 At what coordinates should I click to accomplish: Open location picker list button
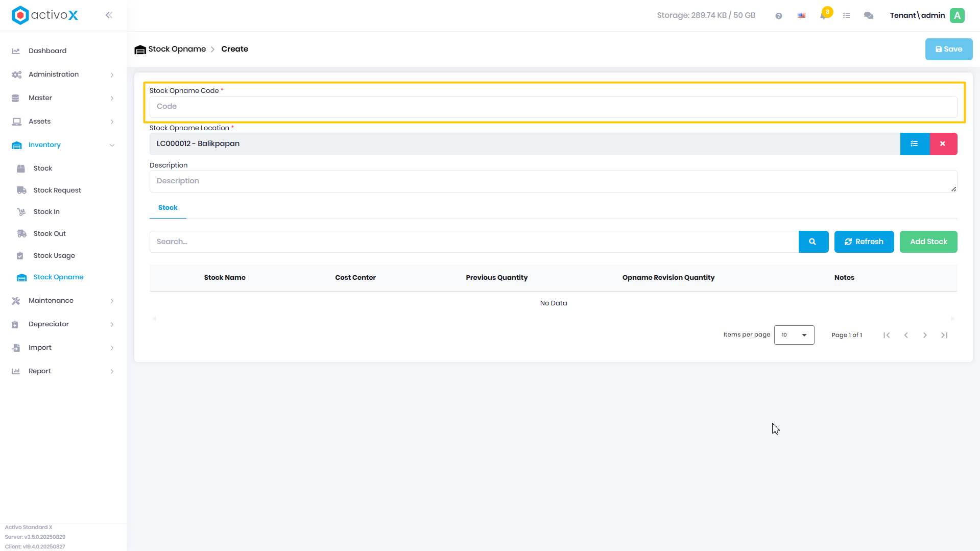click(915, 144)
